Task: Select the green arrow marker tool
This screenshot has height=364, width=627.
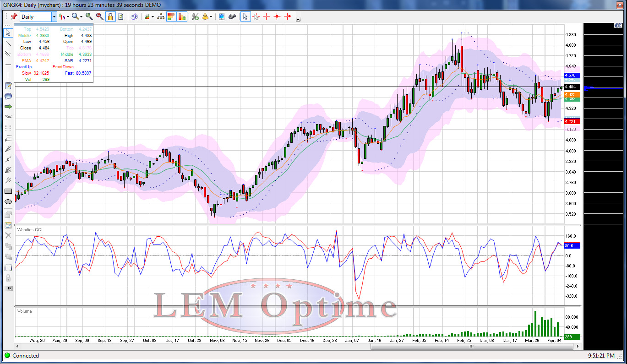Action: [x=8, y=107]
